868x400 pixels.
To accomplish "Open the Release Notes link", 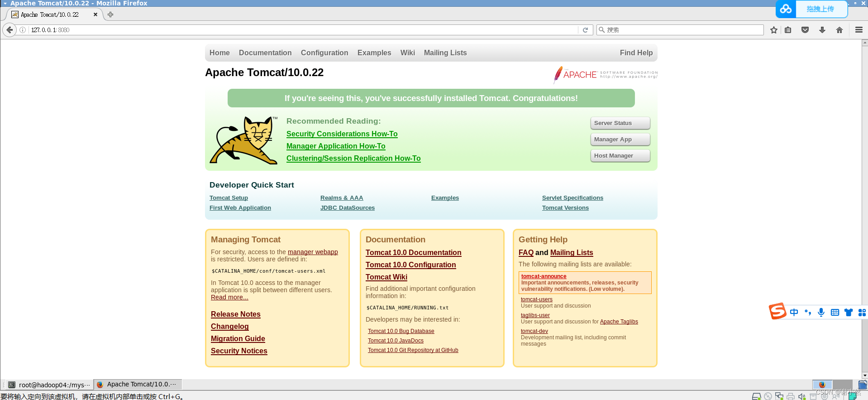I will [x=236, y=314].
